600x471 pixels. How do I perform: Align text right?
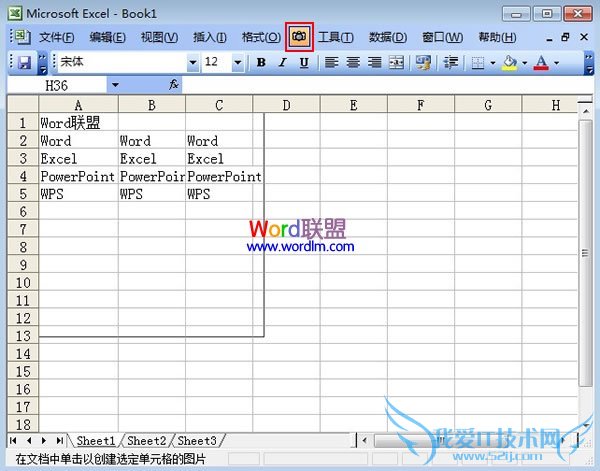[x=375, y=62]
